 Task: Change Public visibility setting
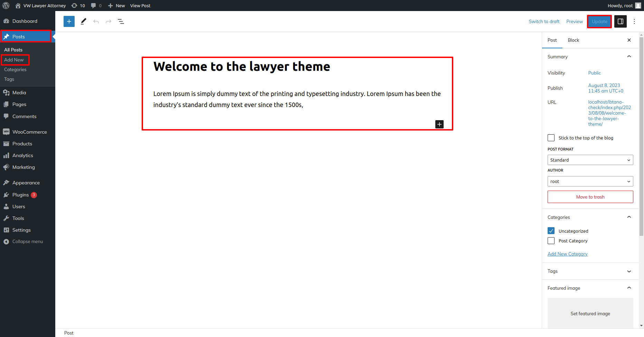tap(594, 73)
